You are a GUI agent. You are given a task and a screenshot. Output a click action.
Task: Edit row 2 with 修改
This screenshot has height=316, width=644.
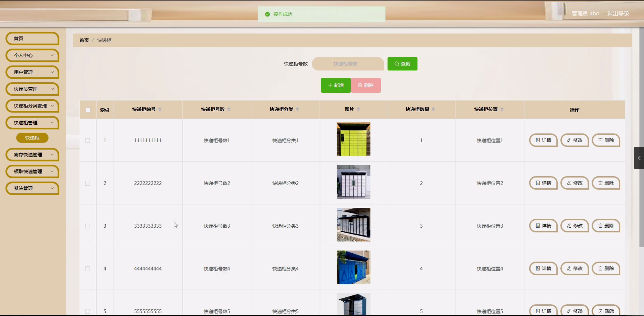coord(574,183)
